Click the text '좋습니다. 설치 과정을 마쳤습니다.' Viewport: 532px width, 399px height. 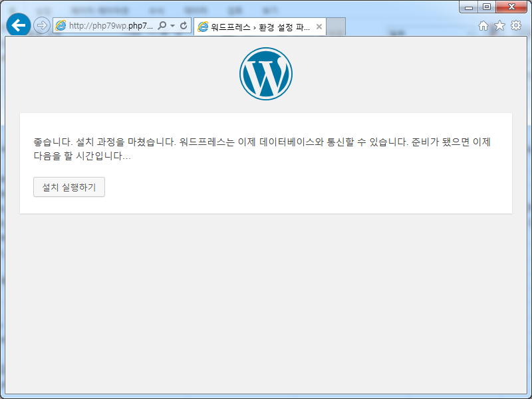104,142
